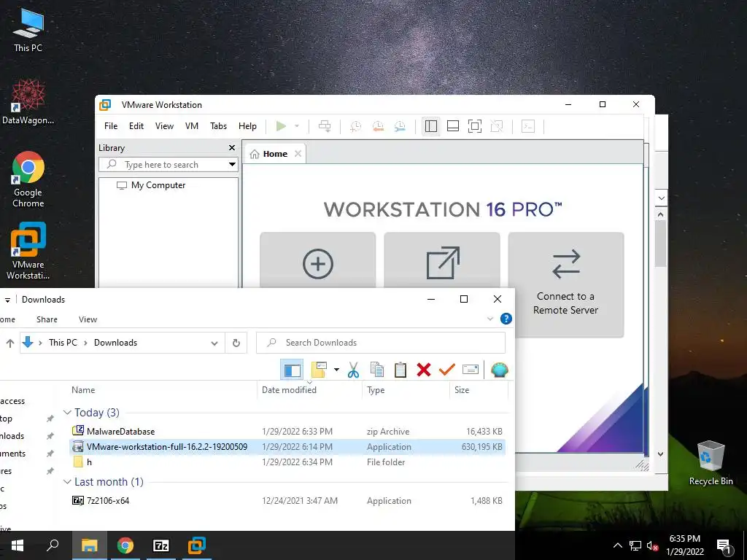Screen dimensions: 747x560
Task: Click the folder options toolbar icon
Action: pos(319,370)
